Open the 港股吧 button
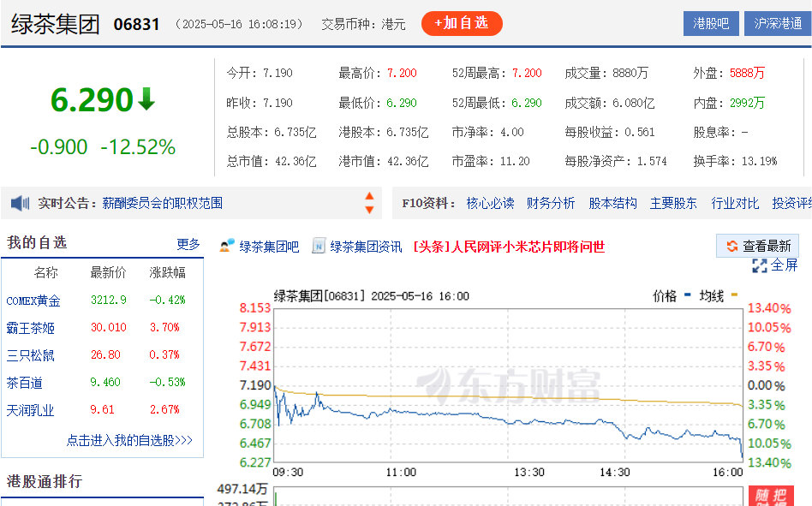Image resolution: width=812 pixels, height=506 pixels. [711, 23]
